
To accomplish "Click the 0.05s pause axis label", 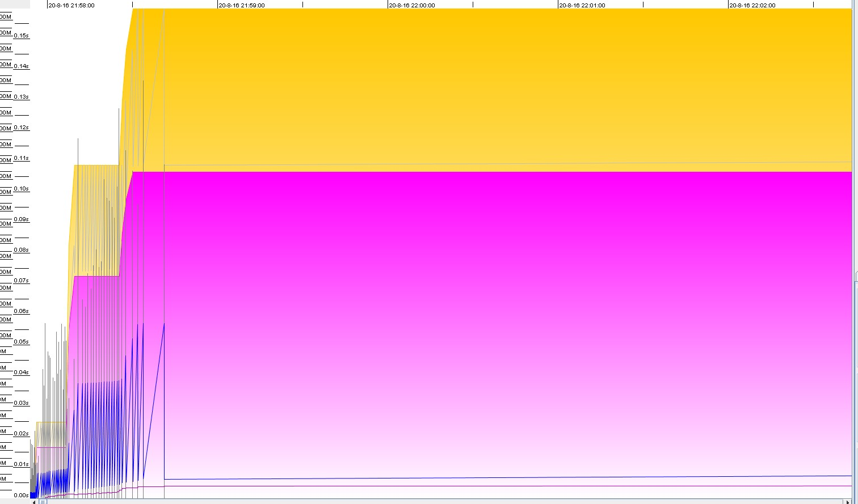I will 22,341.
